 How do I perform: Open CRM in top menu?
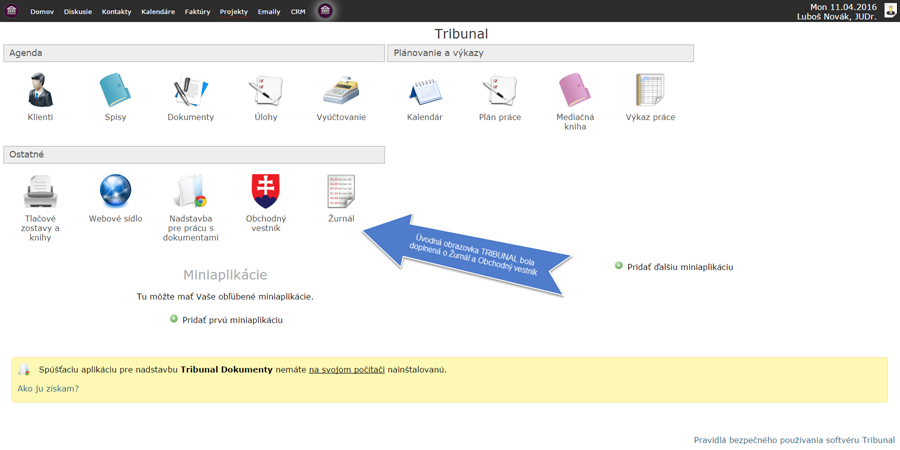point(298,11)
